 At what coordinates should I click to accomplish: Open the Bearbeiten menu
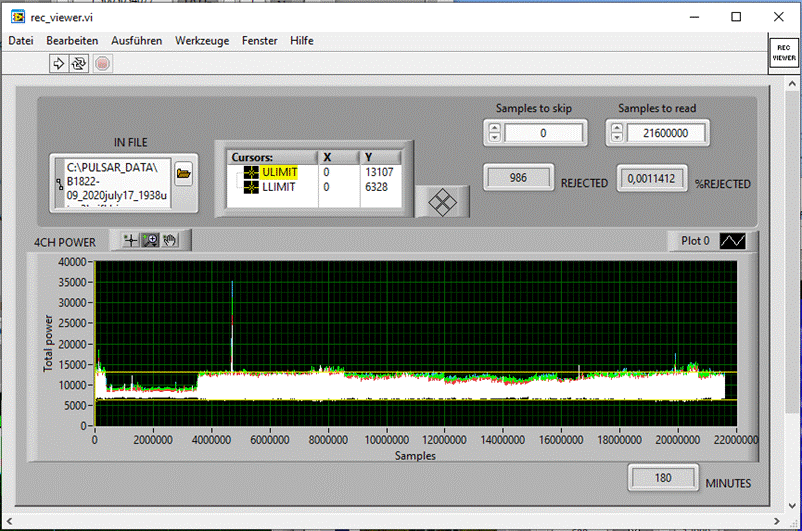pos(72,40)
